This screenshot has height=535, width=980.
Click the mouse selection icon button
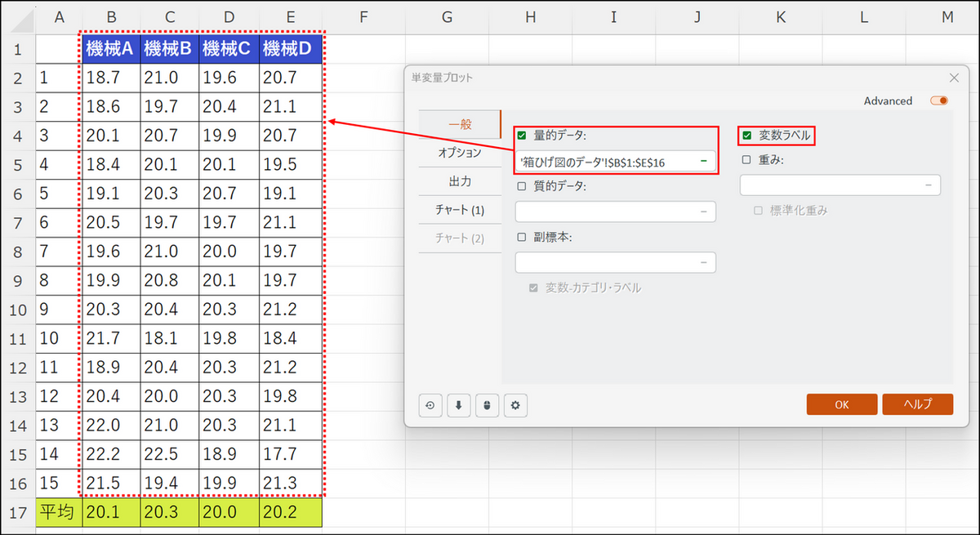[x=487, y=405]
